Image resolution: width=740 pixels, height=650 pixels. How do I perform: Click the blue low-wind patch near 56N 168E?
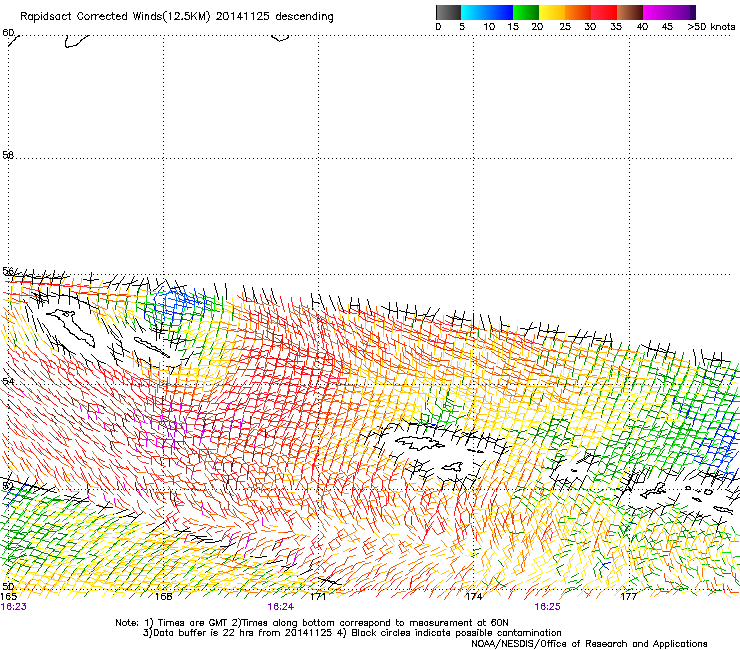tap(177, 301)
